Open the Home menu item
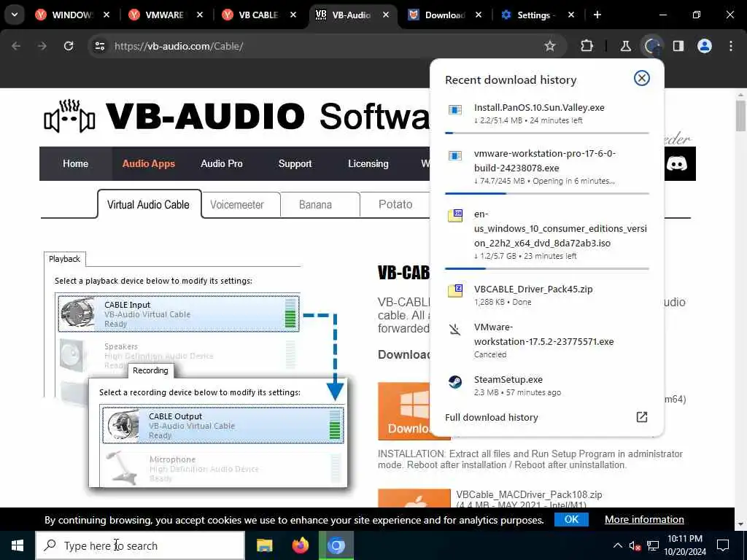The height and width of the screenshot is (560, 747). (75, 164)
